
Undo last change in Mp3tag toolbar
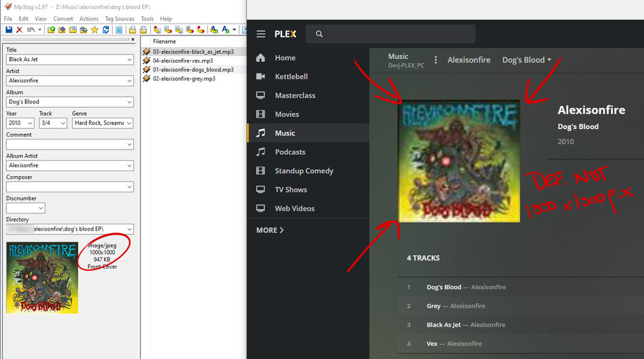click(31, 29)
